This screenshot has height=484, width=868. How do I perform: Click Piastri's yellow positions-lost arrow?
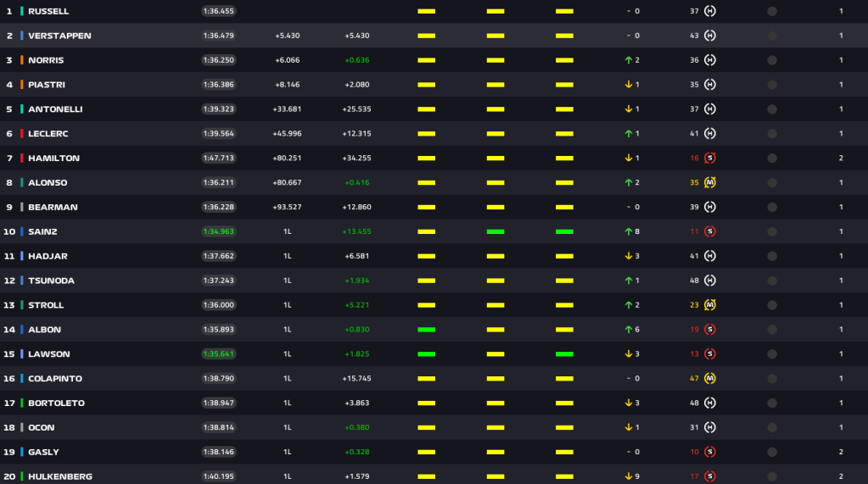[629, 85]
